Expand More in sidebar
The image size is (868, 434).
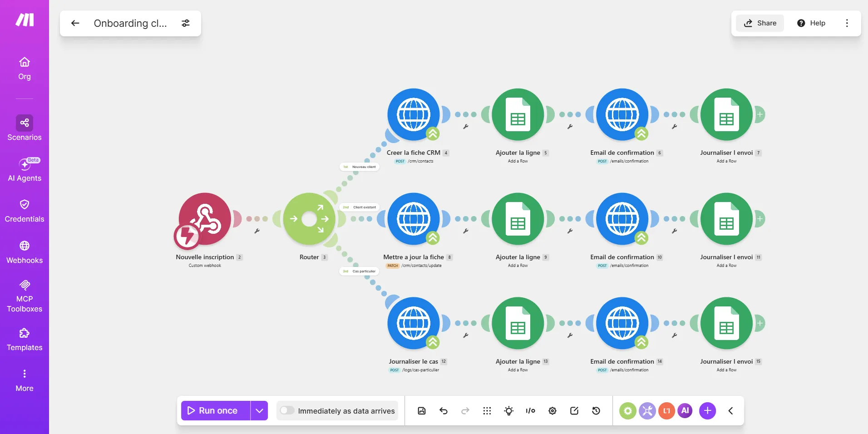point(25,380)
